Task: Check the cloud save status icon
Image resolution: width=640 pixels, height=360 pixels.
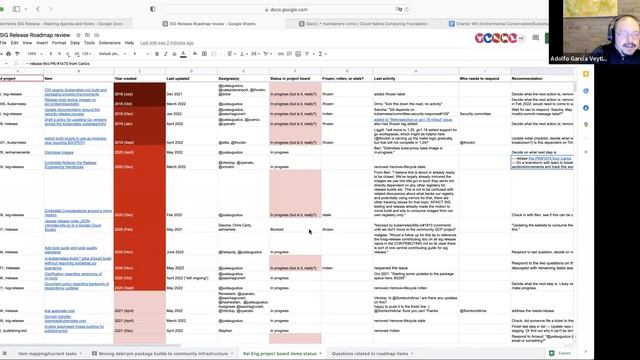Action: click(x=97, y=35)
